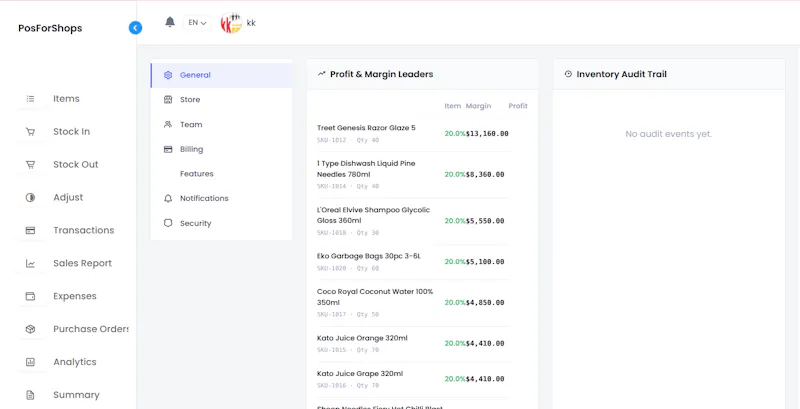The width and height of the screenshot is (800, 409).
Task: Select the General settings tab
Action: coord(221,75)
